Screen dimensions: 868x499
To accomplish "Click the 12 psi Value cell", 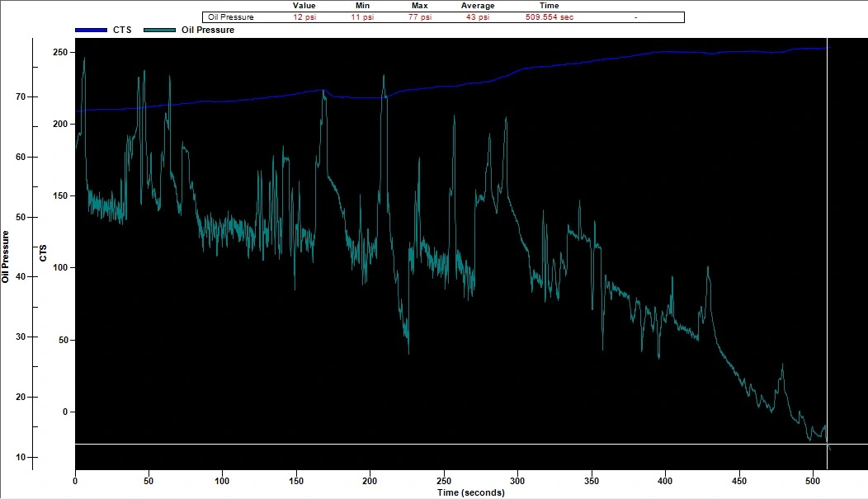I will [304, 17].
